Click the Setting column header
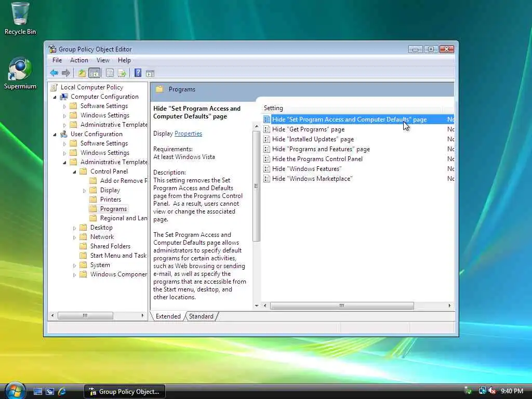Screen dimensions: 532x399 coord(352,108)
